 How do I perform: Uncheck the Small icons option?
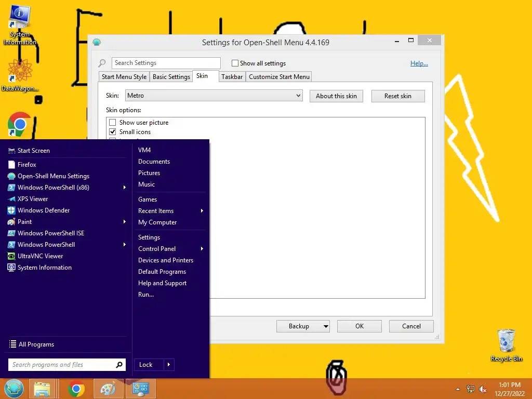[x=113, y=131]
